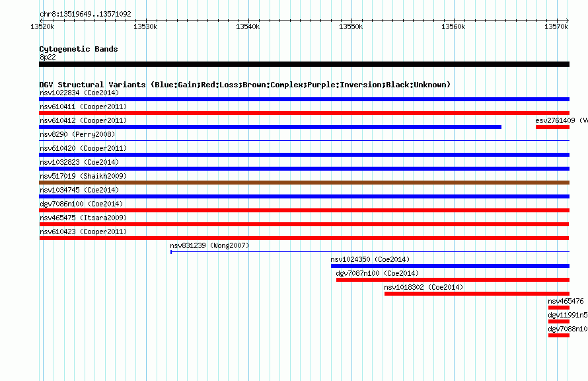Open variant nsv8290 (Perry2008) label
Screen dimensions: 588x381
coord(77,134)
